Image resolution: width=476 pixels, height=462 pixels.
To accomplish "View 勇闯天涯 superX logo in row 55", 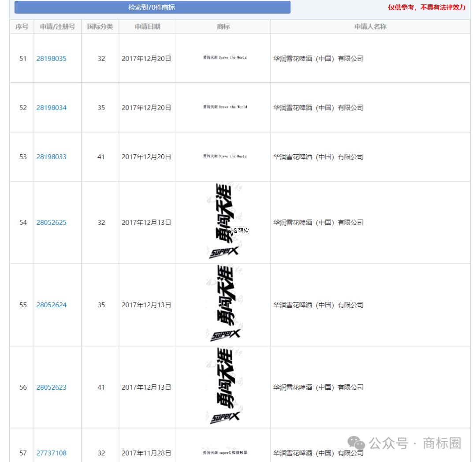I will 224,304.
